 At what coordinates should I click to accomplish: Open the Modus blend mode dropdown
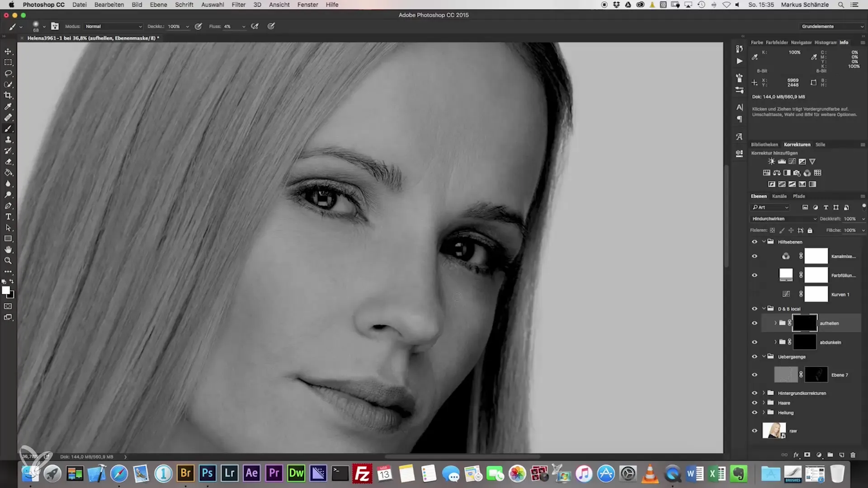tap(113, 26)
